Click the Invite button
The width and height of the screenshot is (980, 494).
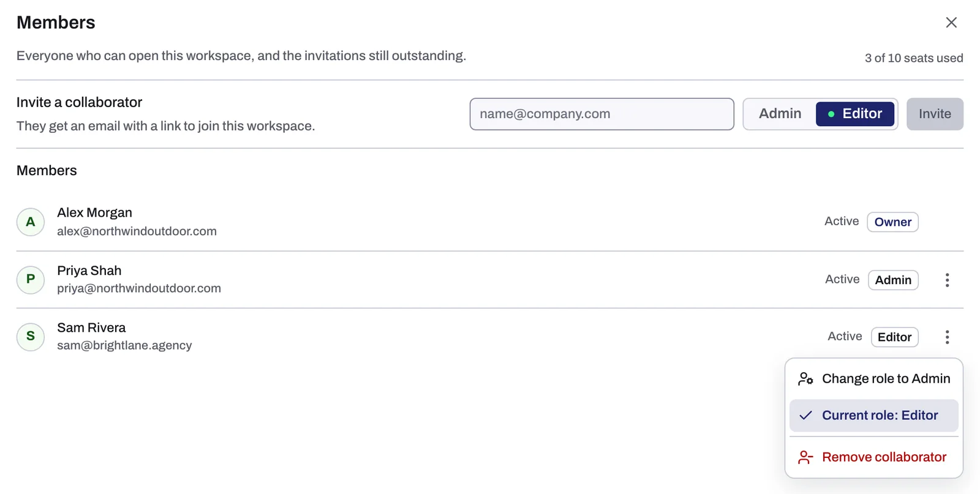coord(935,114)
